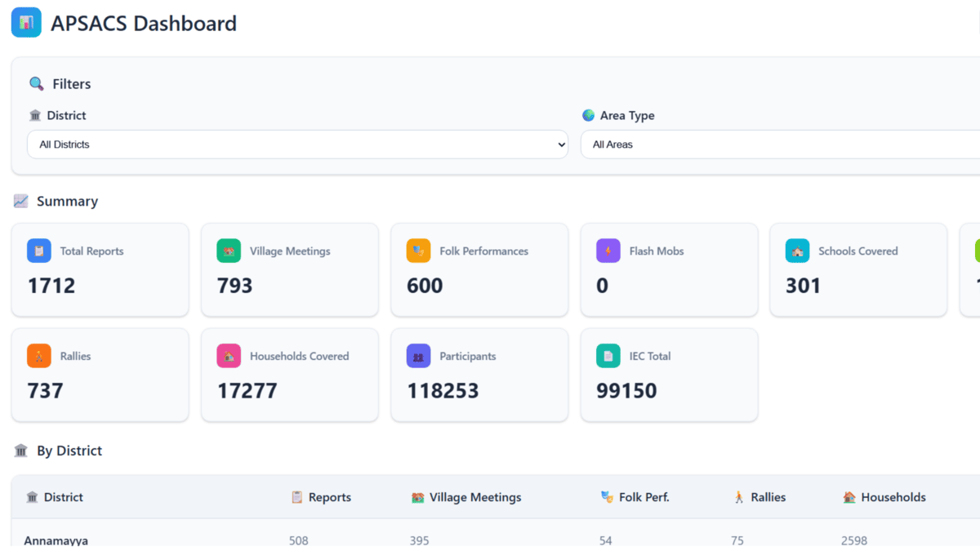Click the Flash Mobs summary card
This screenshot has height=551, width=980.
click(x=669, y=269)
